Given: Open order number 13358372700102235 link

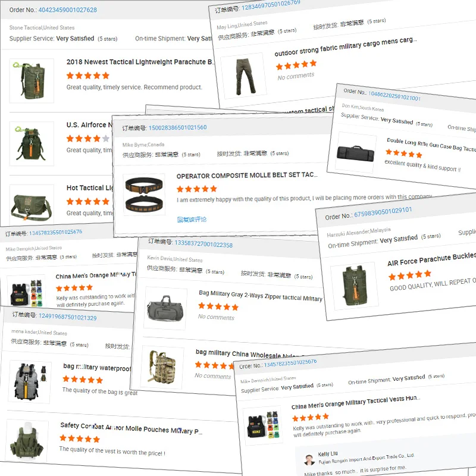Looking at the screenshot, I should tap(203, 244).
